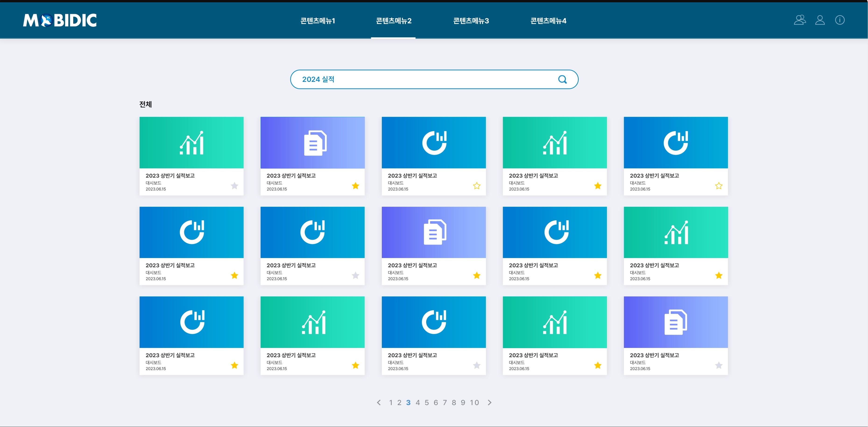Open the group users icon
This screenshot has width=868, height=427.
coord(800,20)
